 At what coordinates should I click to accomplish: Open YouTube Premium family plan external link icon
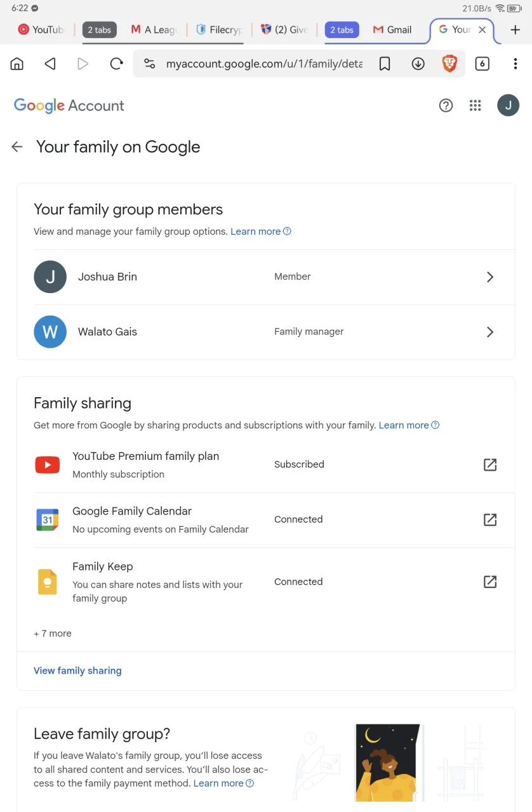click(x=490, y=464)
